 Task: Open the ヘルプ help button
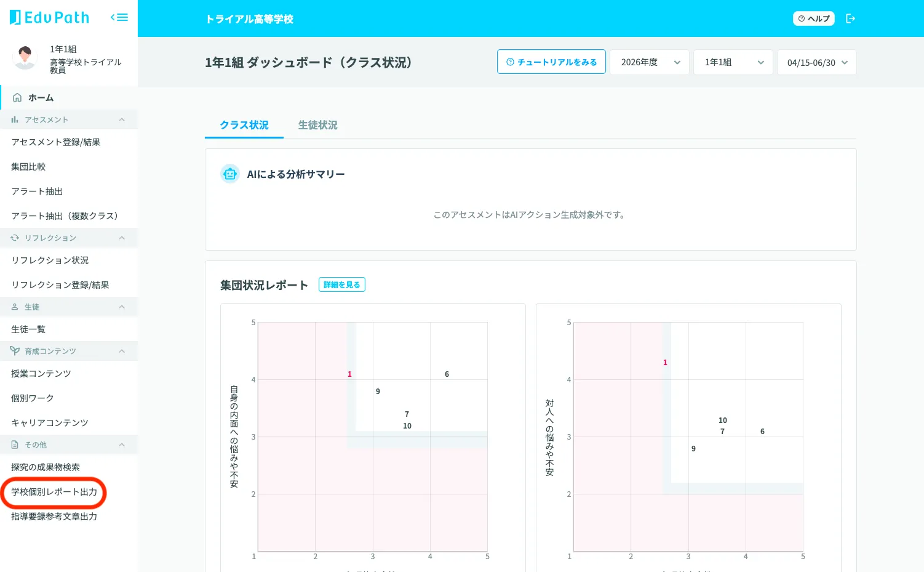(814, 18)
